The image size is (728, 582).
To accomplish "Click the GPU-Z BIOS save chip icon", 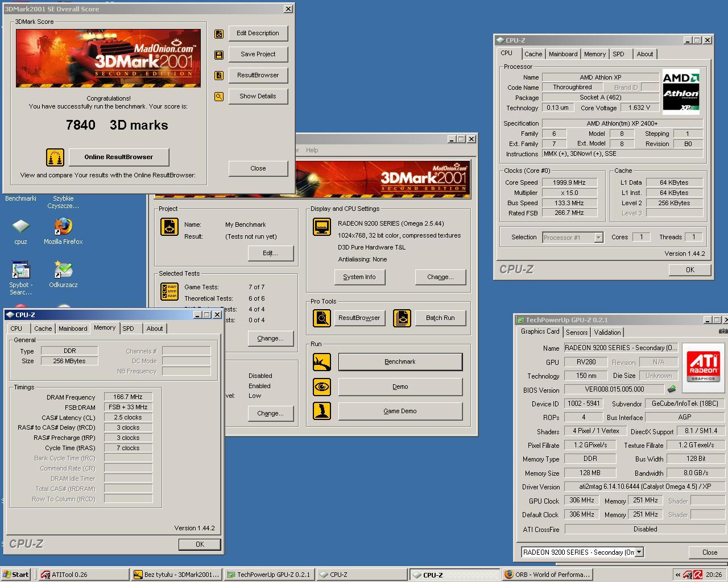I will coord(672,389).
